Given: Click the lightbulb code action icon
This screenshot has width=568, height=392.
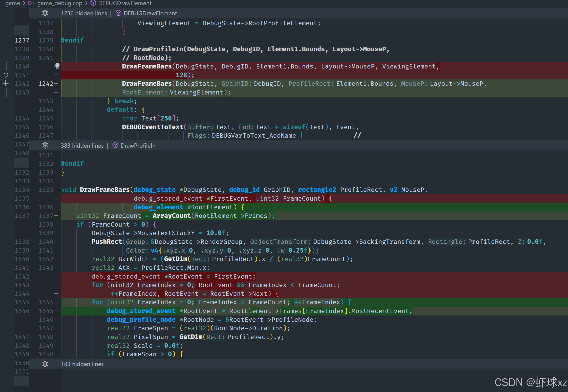Looking at the screenshot, I should point(57,66).
